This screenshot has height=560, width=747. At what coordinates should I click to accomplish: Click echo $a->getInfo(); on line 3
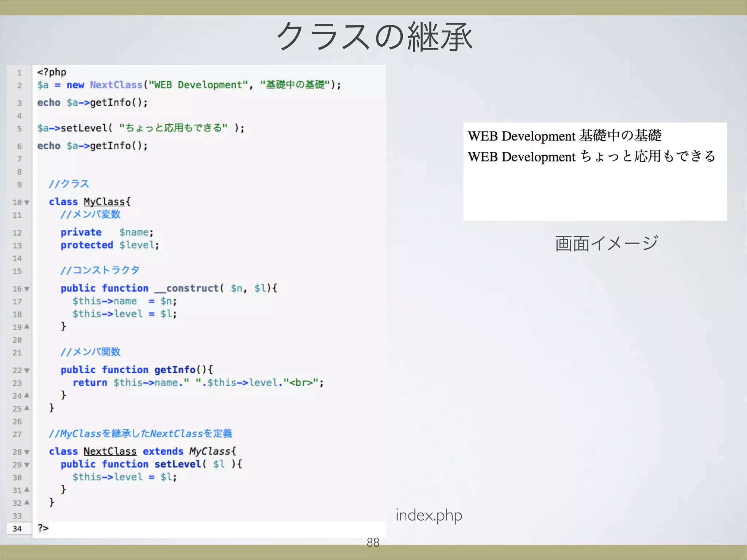coord(92,103)
